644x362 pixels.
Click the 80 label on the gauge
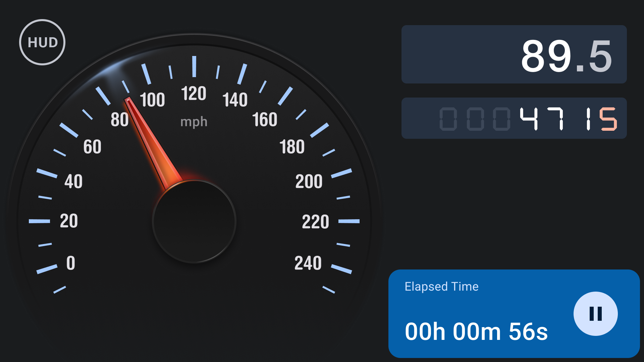(120, 120)
